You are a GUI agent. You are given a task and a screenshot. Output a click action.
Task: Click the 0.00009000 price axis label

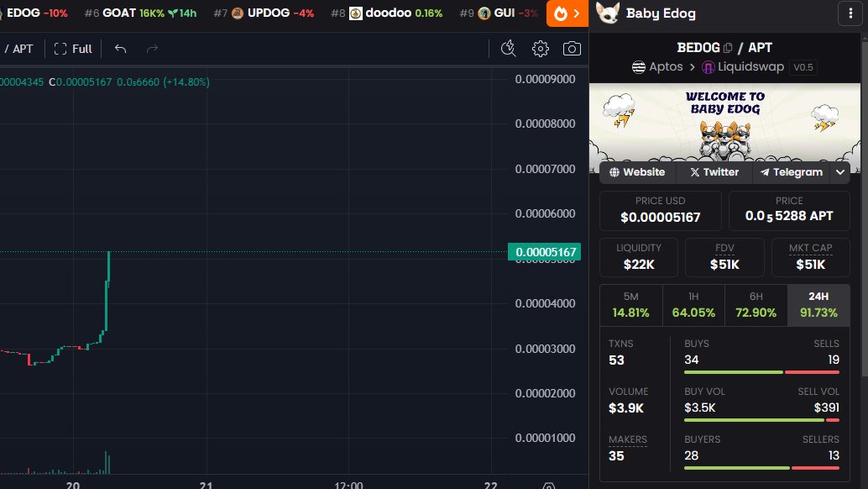546,79
